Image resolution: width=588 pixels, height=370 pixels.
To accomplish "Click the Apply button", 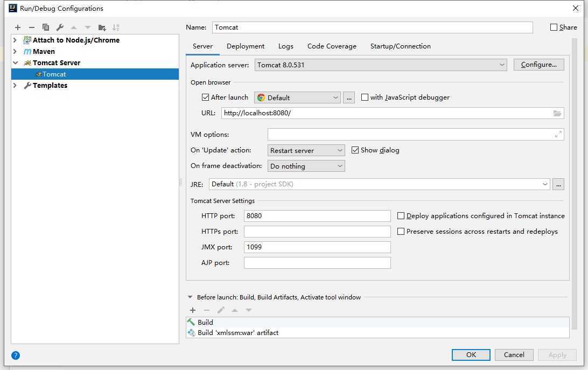I will point(557,355).
